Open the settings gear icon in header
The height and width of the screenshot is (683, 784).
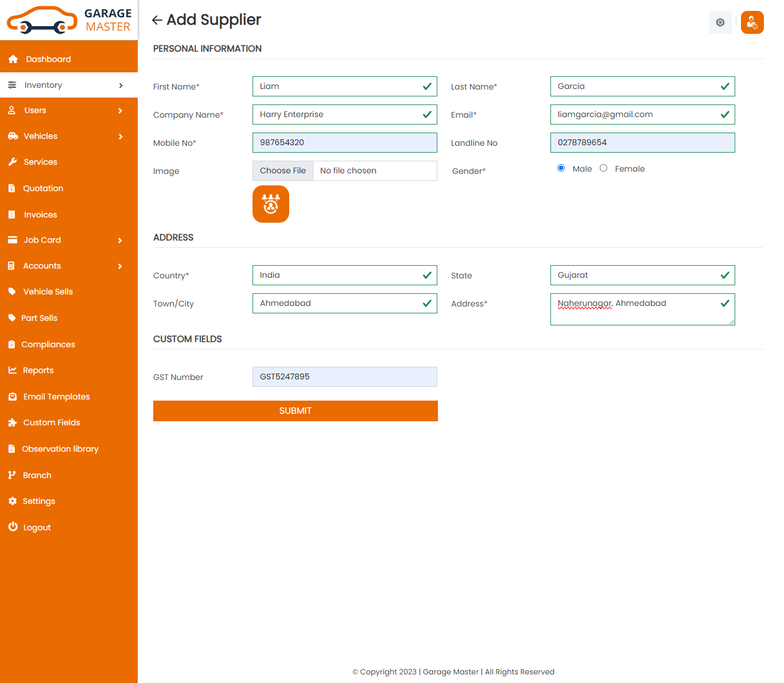[720, 23]
